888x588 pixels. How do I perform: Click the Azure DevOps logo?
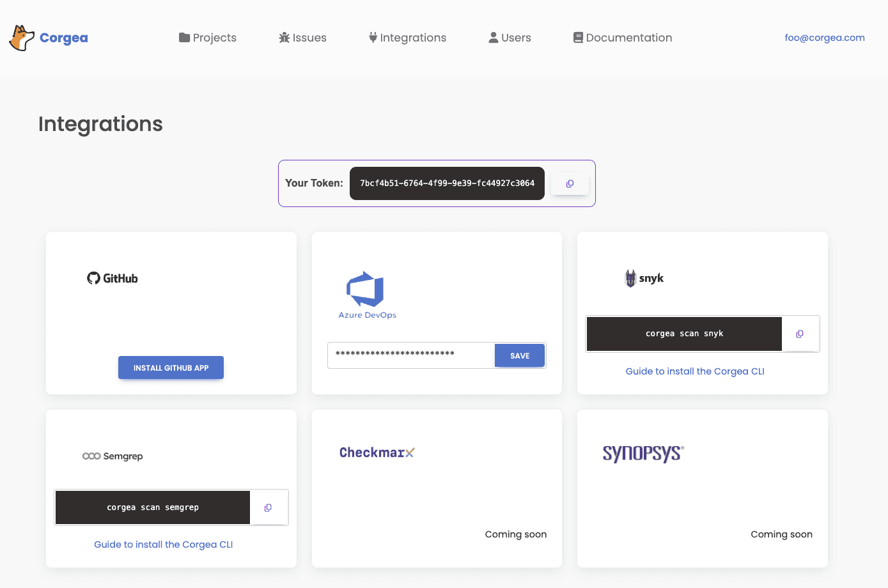click(367, 295)
